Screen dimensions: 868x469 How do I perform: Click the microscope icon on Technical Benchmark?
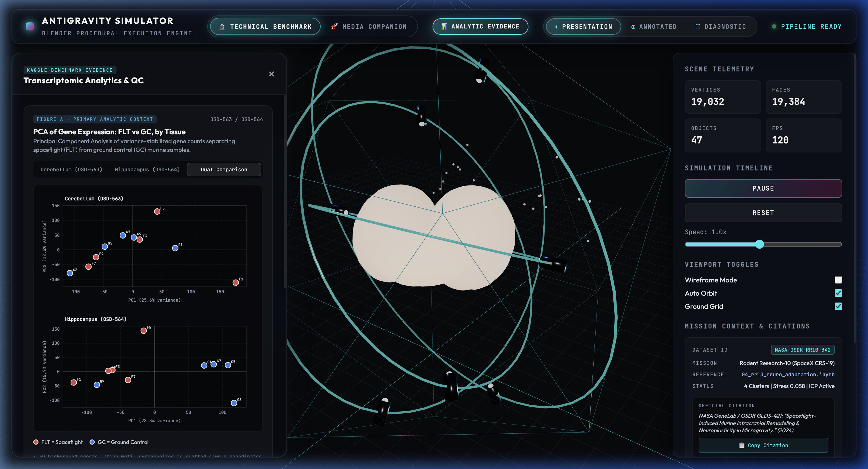pos(222,26)
